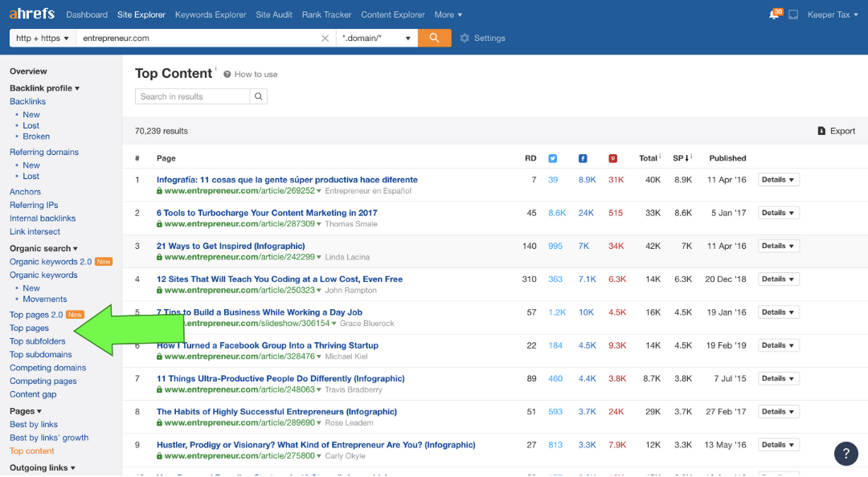The width and height of the screenshot is (868, 477).
Task: Open Details dropdown for first result
Action: [778, 180]
